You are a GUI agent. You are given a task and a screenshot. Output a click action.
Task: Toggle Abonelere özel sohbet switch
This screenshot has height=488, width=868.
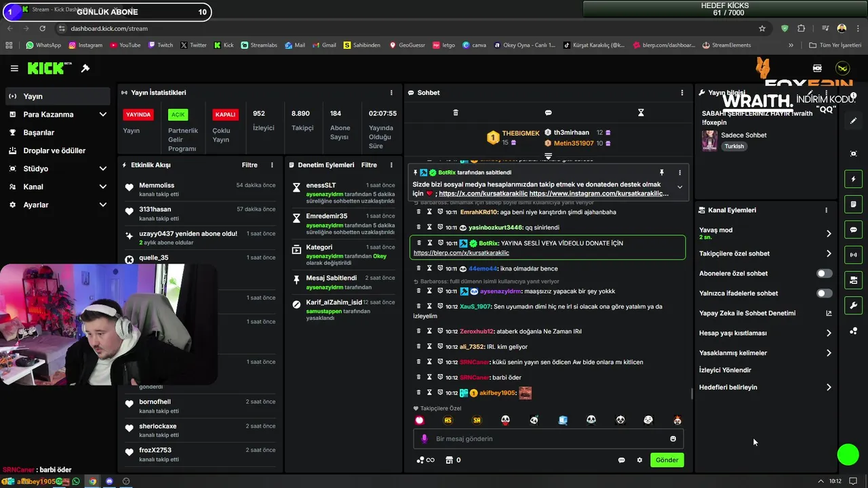[x=824, y=274]
